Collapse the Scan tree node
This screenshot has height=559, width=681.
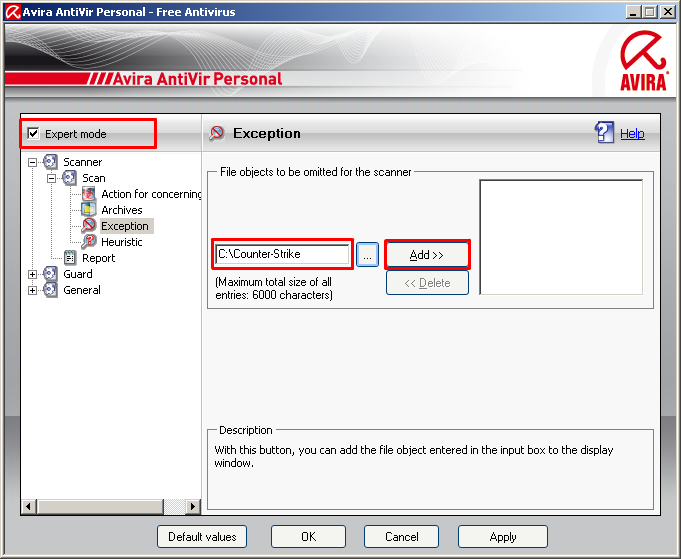point(51,179)
